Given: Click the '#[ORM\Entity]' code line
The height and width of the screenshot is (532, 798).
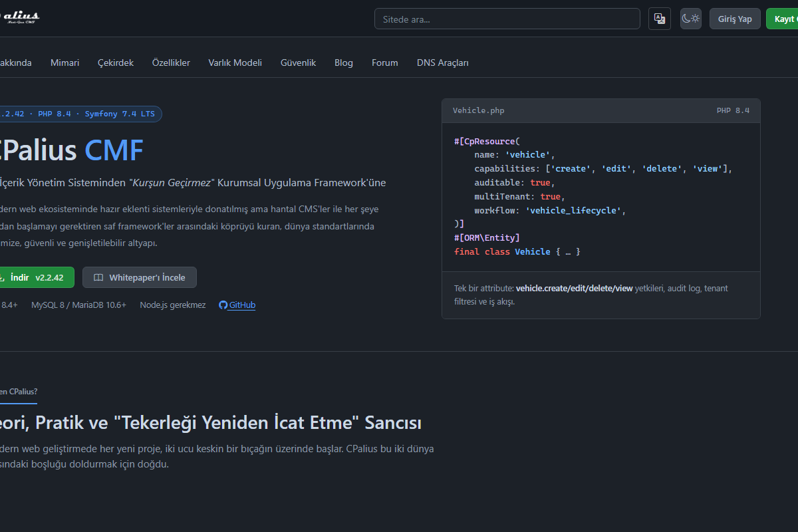Looking at the screenshot, I should (x=487, y=237).
